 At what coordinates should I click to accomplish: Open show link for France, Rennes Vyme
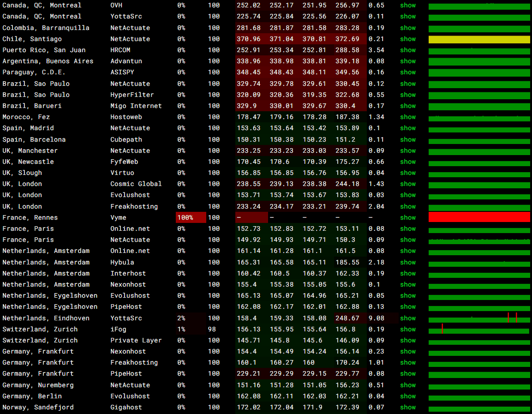[x=407, y=217]
